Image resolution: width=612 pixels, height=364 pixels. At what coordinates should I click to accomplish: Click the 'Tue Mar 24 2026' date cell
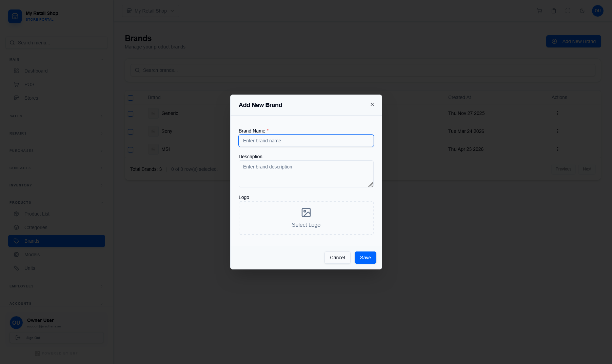point(466,131)
